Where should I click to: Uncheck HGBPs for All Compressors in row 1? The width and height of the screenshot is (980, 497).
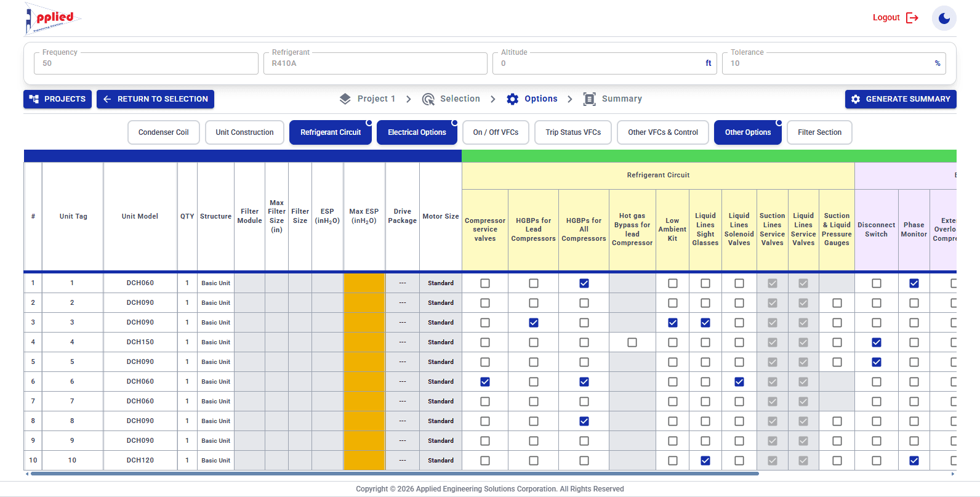click(584, 283)
